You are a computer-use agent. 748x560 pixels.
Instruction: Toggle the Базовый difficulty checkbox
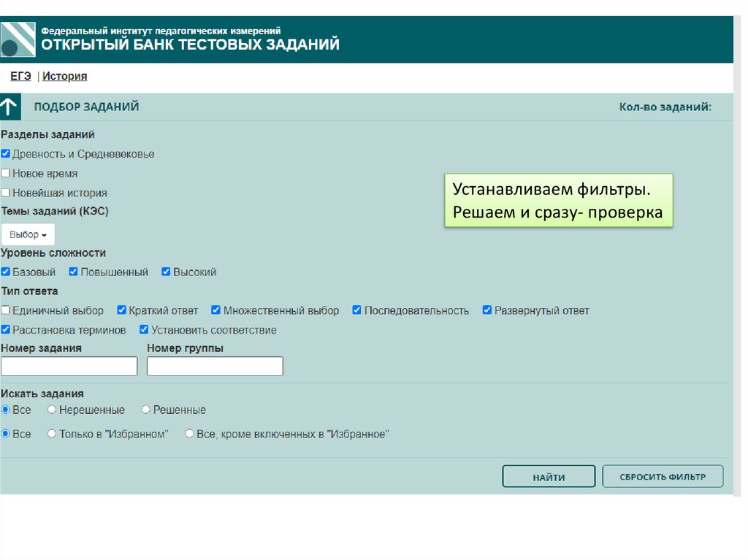click(x=6, y=272)
